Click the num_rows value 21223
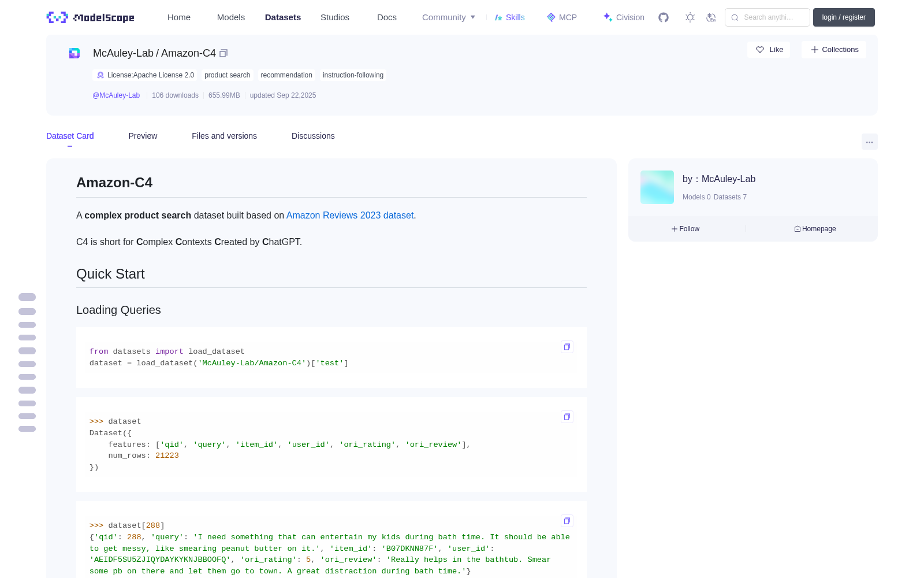Viewport: 924px width, 578px height. [167, 455]
